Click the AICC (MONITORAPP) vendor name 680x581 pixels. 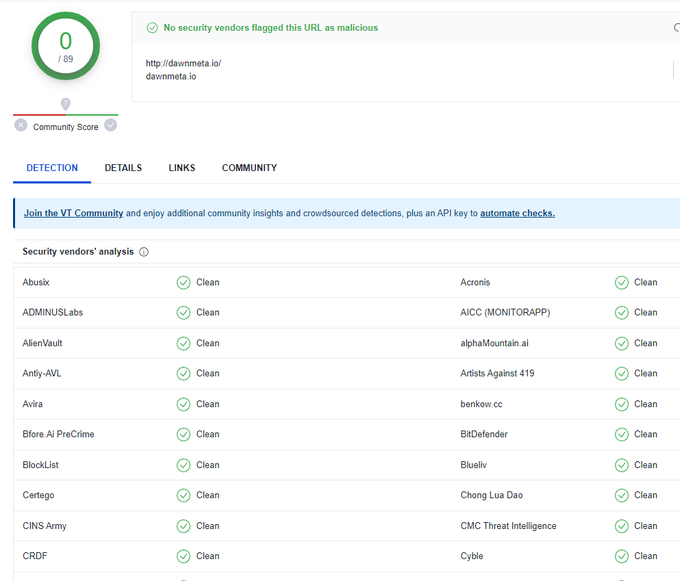(x=505, y=313)
